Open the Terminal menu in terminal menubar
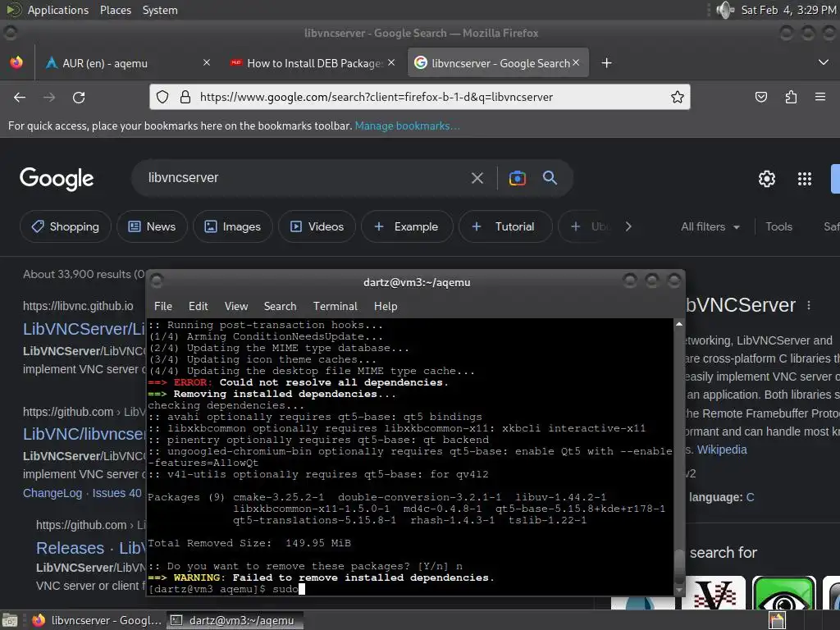Image resolution: width=840 pixels, height=630 pixels. click(336, 307)
